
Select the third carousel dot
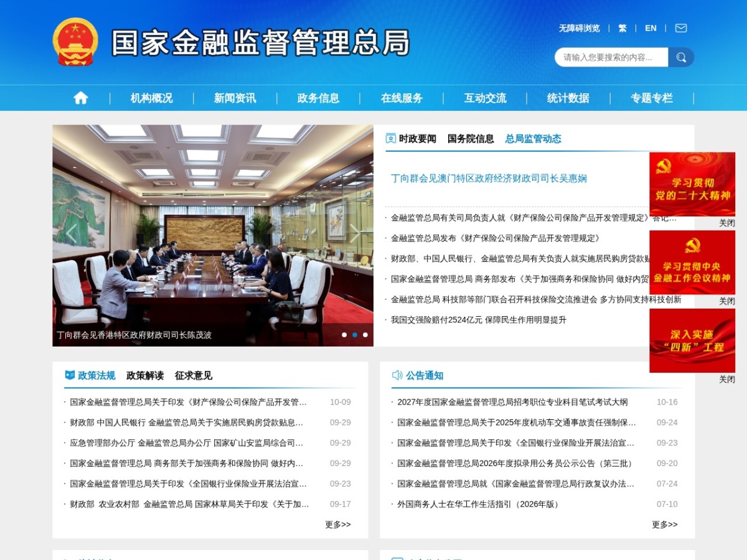pos(365,335)
